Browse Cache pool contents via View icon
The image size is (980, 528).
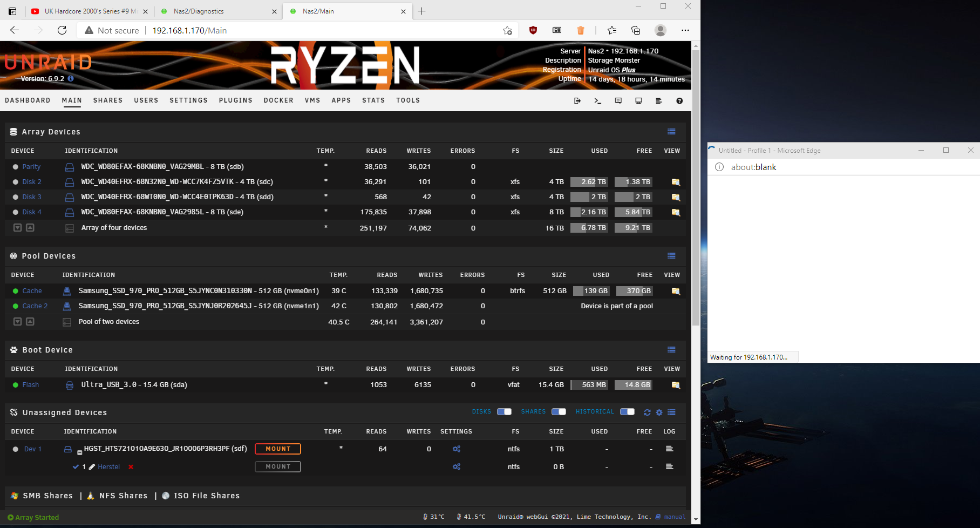676,291
